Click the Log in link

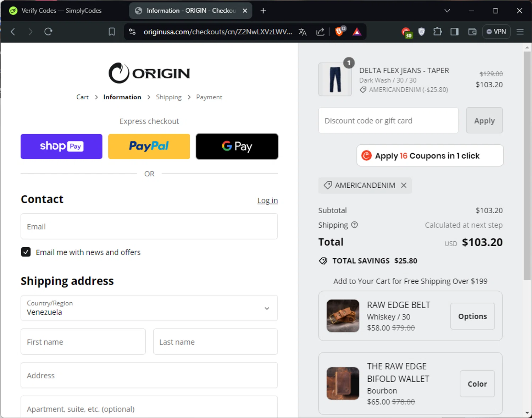click(267, 200)
